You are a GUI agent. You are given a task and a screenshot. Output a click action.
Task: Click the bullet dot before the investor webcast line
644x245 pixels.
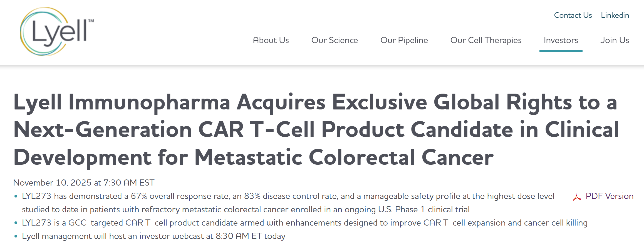click(16, 236)
